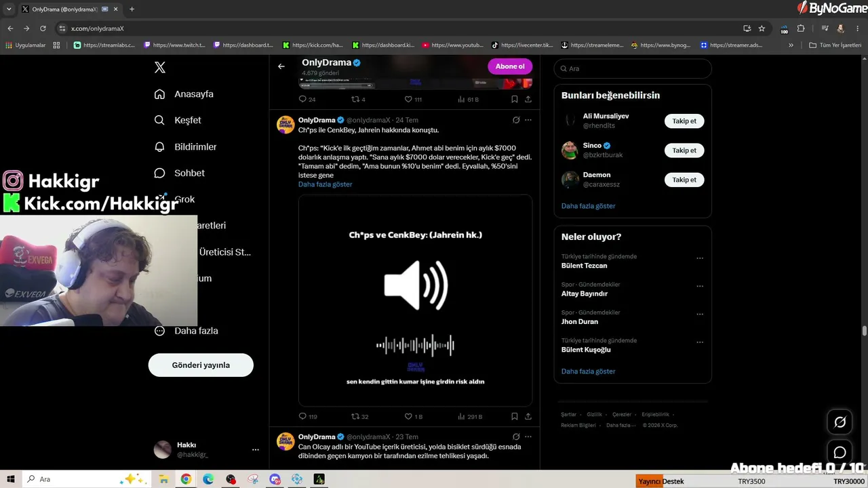868x488 pixels.
Task: Follow Sinco with Takip et
Action: [684, 150]
